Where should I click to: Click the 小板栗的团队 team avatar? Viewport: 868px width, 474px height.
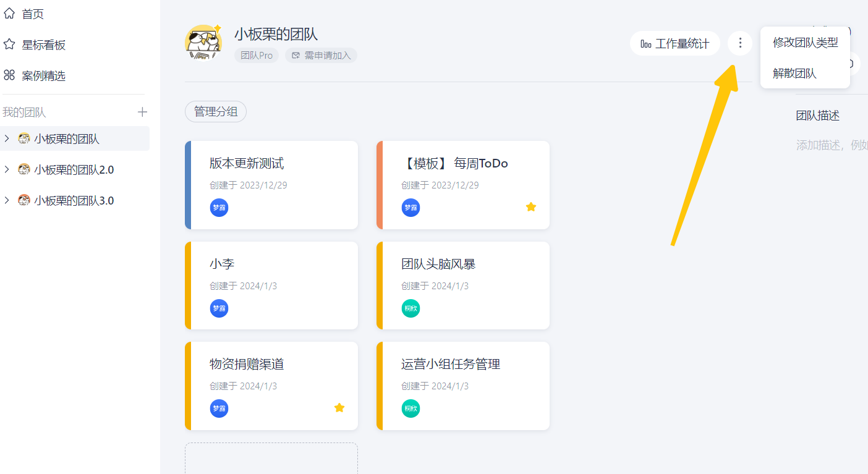[x=203, y=43]
